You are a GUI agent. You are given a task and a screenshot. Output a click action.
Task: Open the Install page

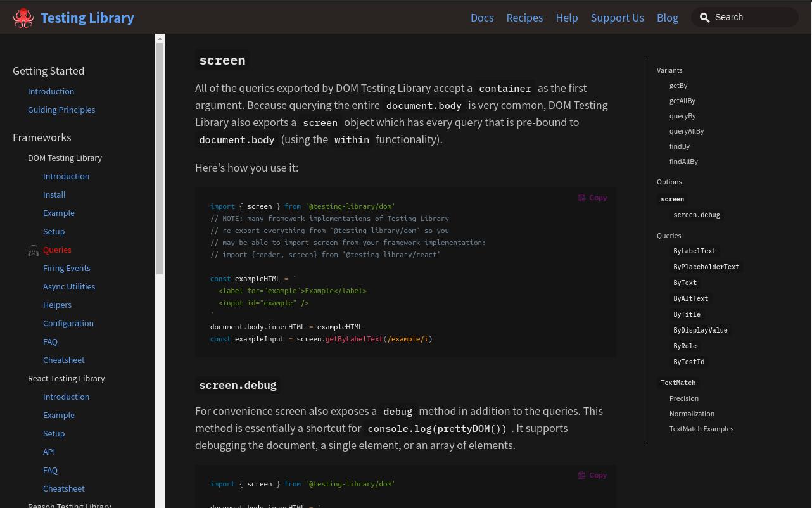[x=54, y=194]
